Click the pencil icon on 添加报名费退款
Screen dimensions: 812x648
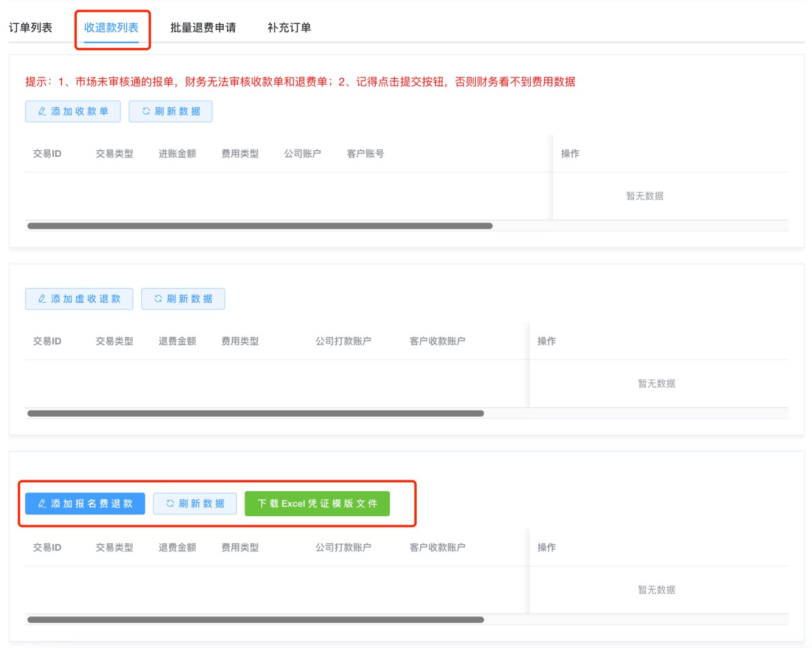42,504
